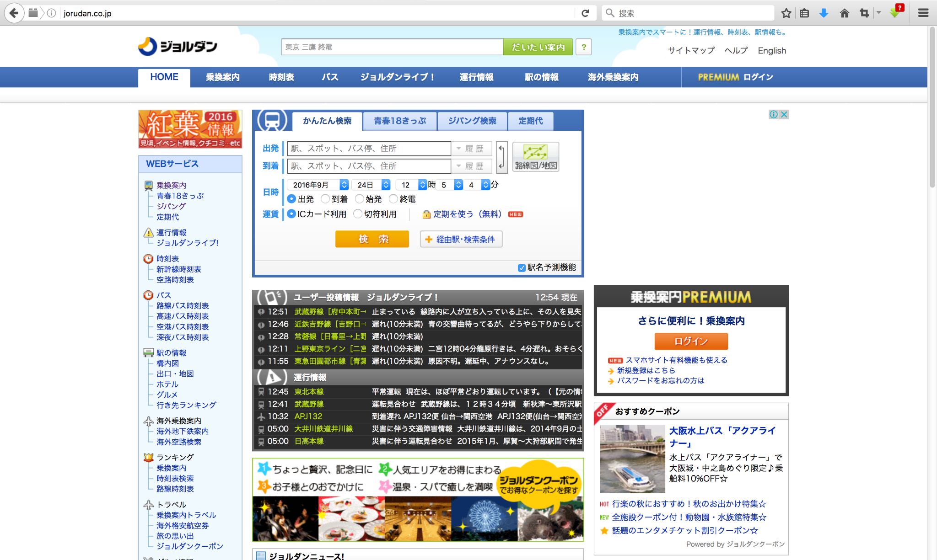937x560 pixels.
Task: Click the crop screenshot toolbar icon
Action: (864, 13)
